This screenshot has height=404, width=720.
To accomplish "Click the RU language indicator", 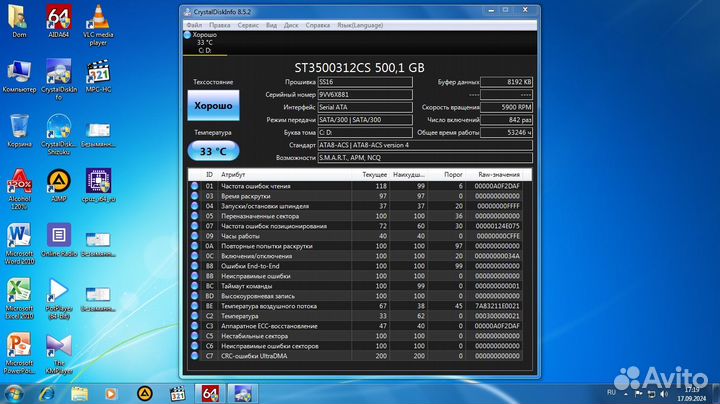I will pos(611,393).
